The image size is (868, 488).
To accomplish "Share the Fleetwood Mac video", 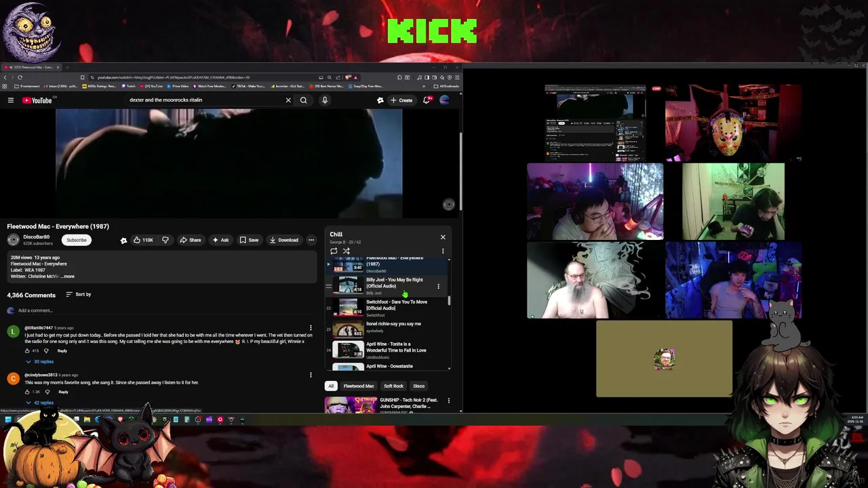I will [x=190, y=240].
